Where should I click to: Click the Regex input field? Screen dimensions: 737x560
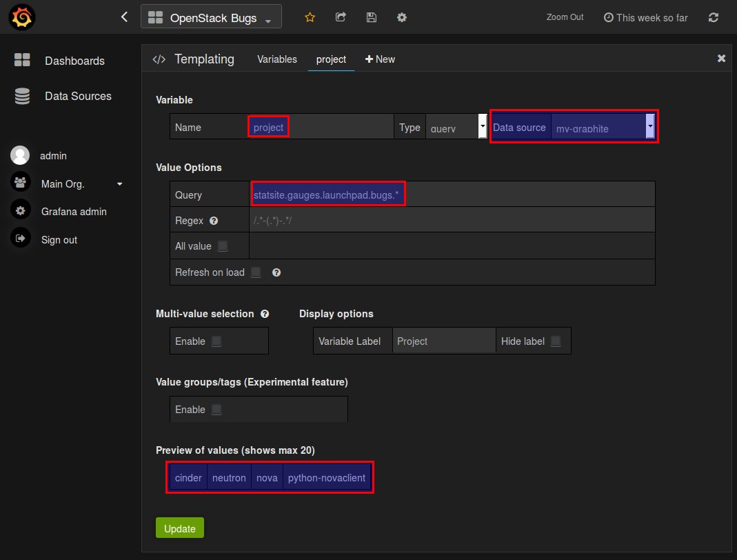point(452,220)
